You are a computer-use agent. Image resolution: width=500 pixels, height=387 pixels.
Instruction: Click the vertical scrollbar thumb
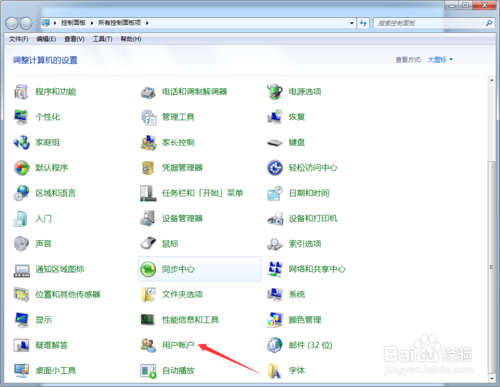491,267
